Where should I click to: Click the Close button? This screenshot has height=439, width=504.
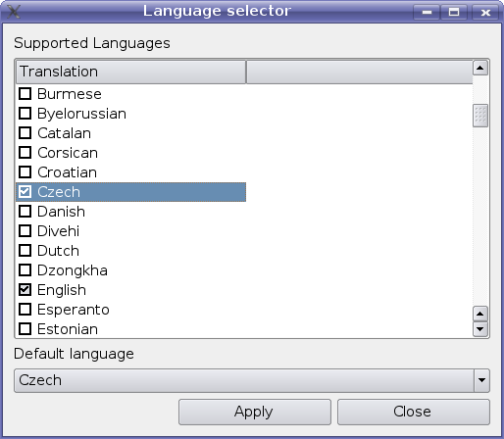click(x=414, y=412)
